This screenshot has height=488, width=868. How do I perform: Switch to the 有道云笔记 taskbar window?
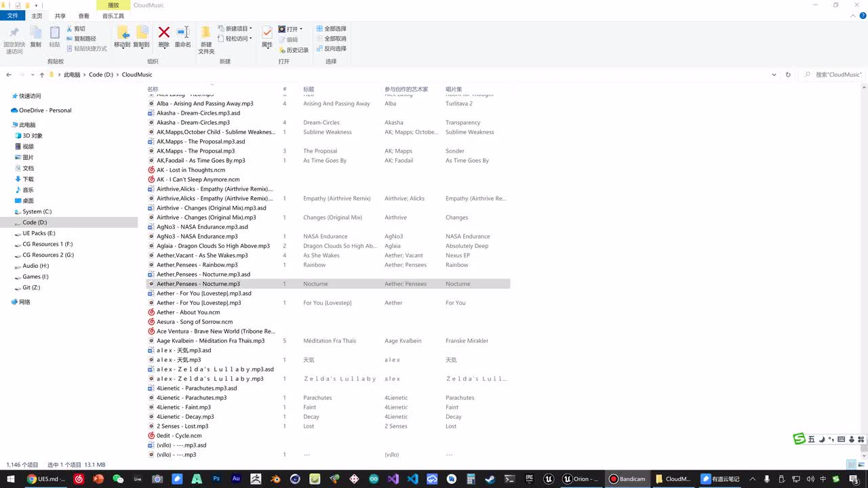pyautogui.click(x=720, y=479)
